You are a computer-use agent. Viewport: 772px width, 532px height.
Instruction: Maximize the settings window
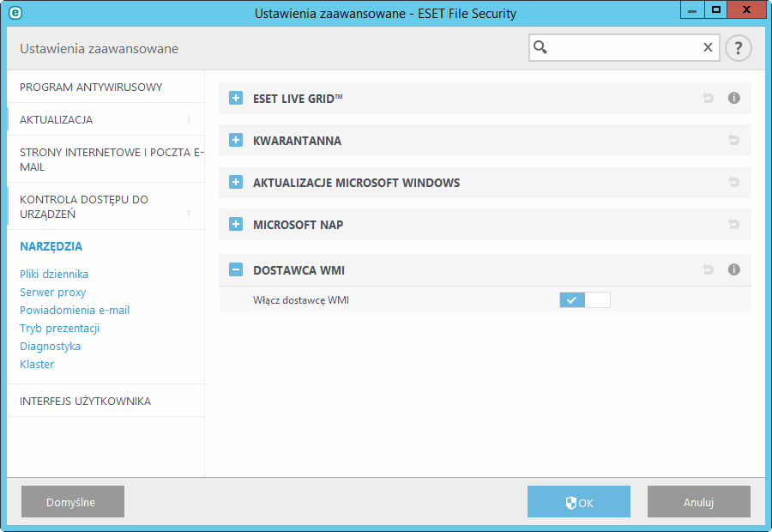716,9
